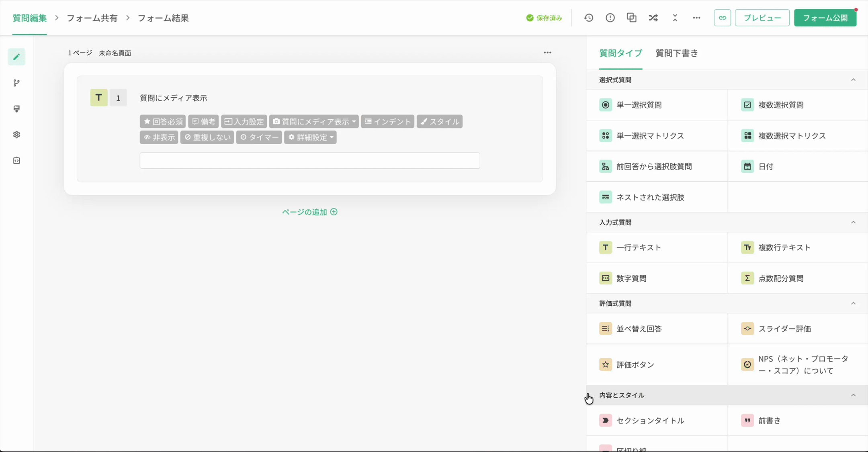Image resolution: width=868 pixels, height=452 pixels.
Task: Go to フォーム共有 step
Action: [92, 18]
